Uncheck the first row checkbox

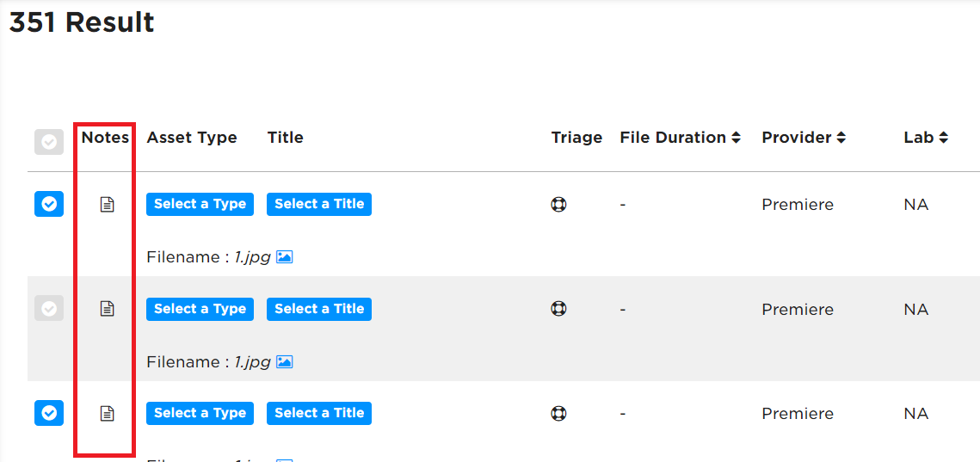point(49,204)
